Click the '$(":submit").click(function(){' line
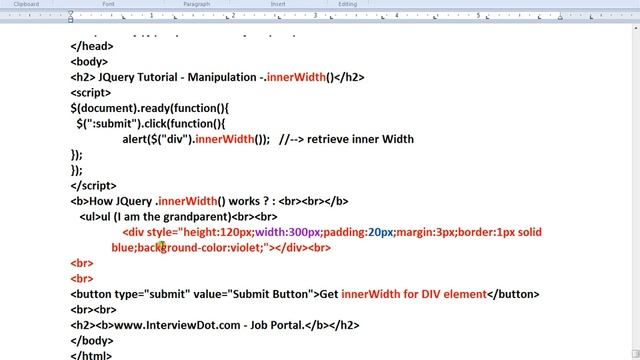Viewport: 640px width, 360px height. tap(151, 124)
